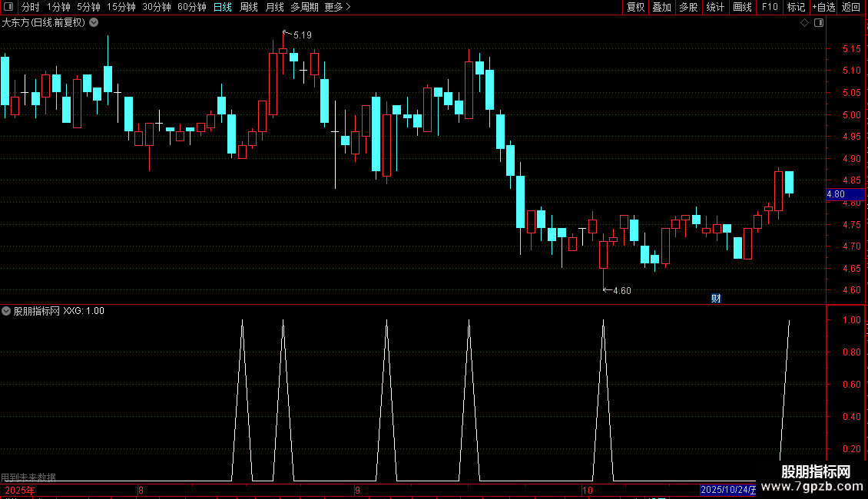Image resolution: width=868 pixels, height=499 pixels.
Task: Click the panel layout icon at top-left
Action: (x=8, y=7)
